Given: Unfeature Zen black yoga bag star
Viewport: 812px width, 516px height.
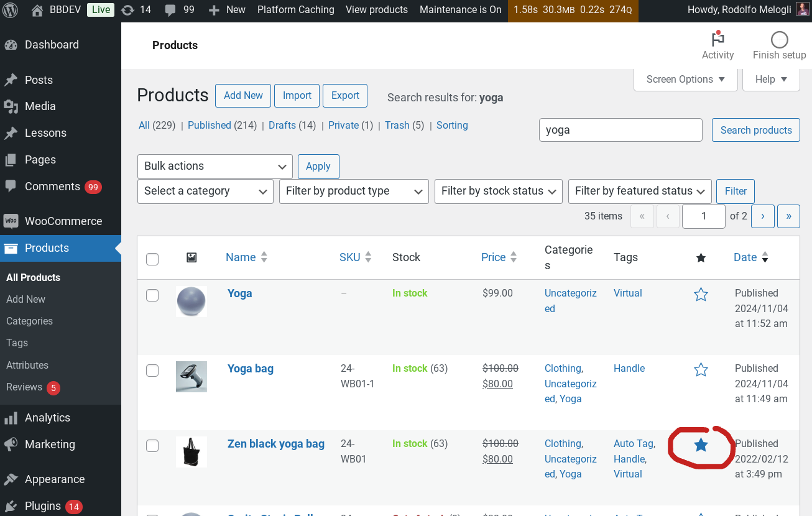Looking at the screenshot, I should tap(701, 445).
